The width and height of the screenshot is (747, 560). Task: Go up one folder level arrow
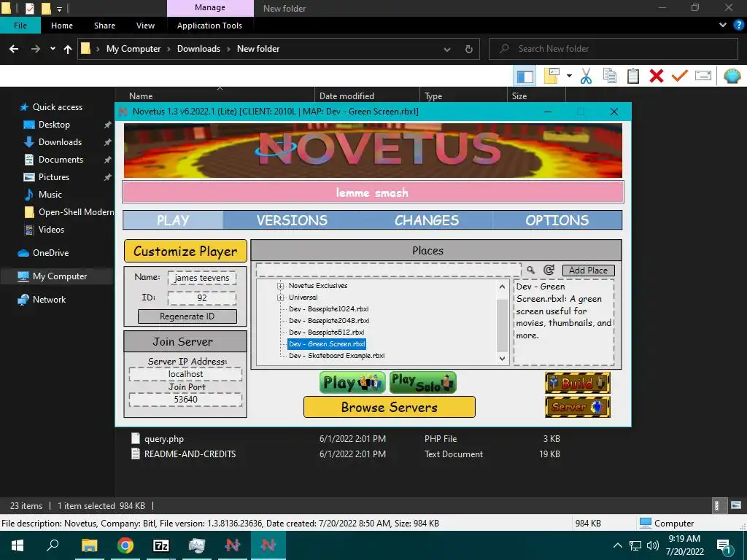[x=68, y=49]
